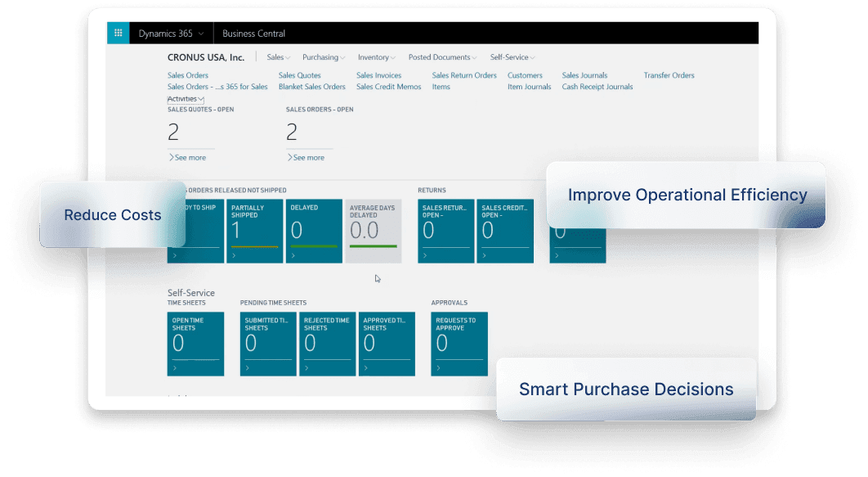Go to the Transfer Orders link
The height and width of the screenshot is (477, 868).
[x=669, y=75]
